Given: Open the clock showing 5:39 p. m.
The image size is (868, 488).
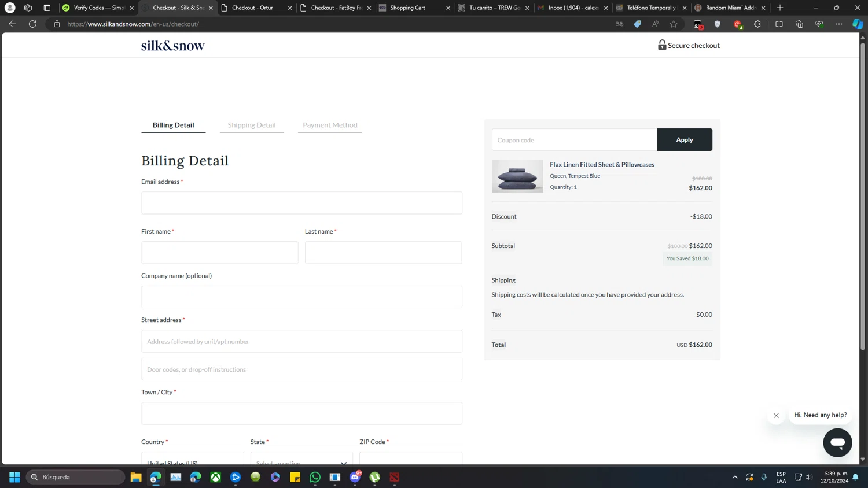Looking at the screenshot, I should (x=834, y=477).
